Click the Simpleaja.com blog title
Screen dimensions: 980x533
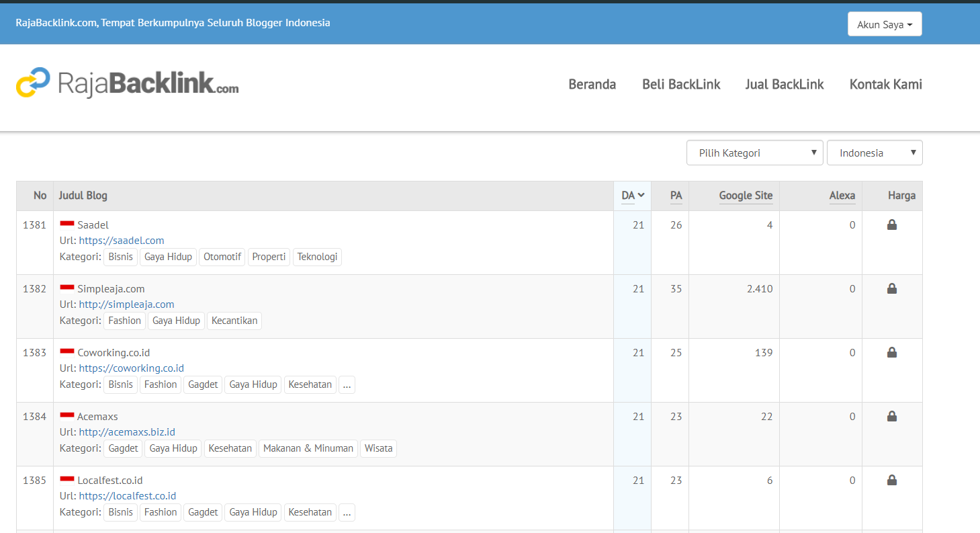coord(111,289)
